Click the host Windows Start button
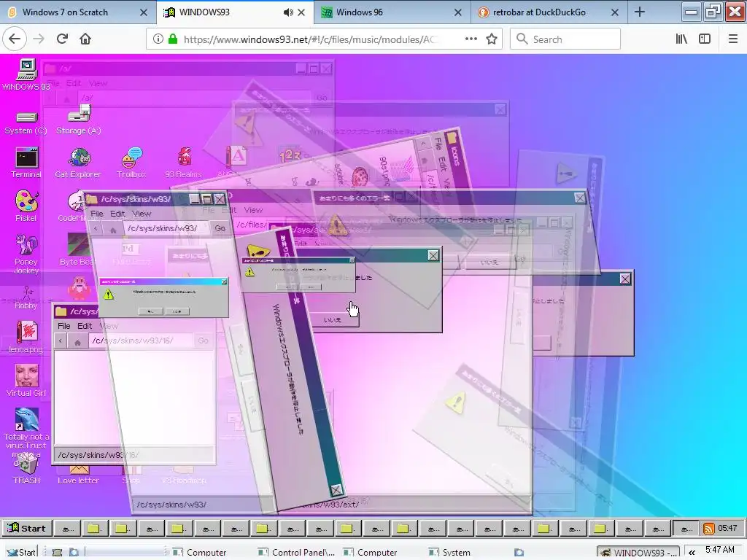The height and width of the screenshot is (560, 747). (x=20, y=553)
